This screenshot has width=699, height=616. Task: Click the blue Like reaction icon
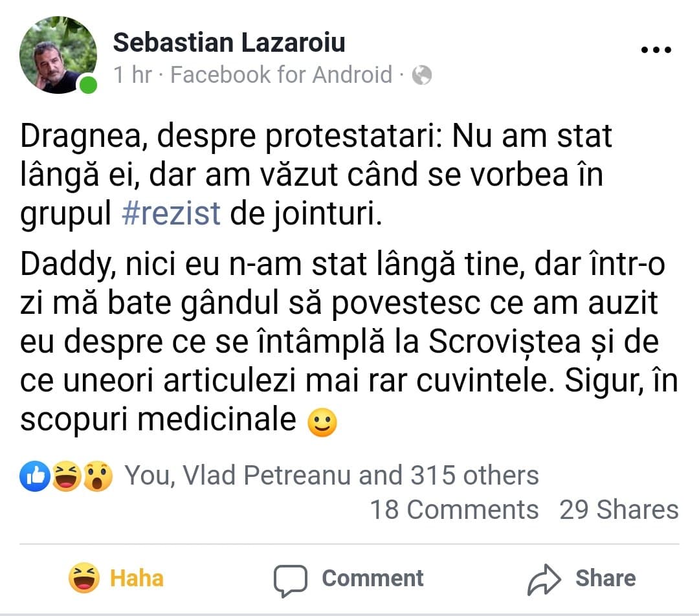[35, 476]
